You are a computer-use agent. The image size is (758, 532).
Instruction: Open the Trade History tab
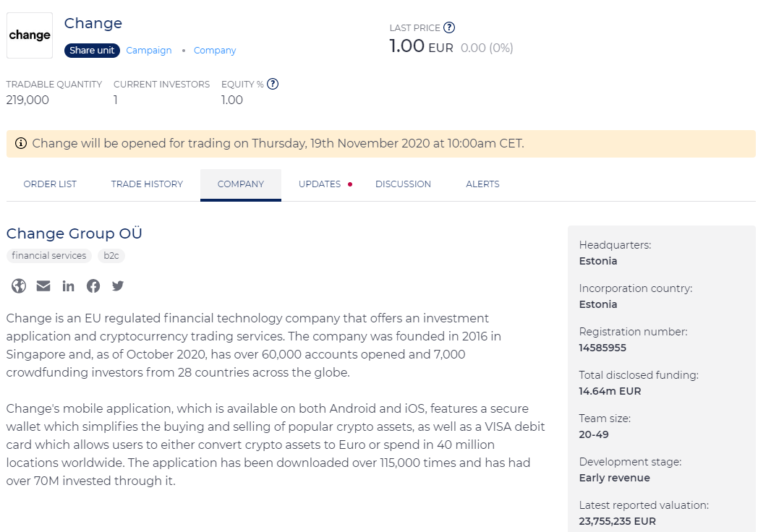click(147, 184)
